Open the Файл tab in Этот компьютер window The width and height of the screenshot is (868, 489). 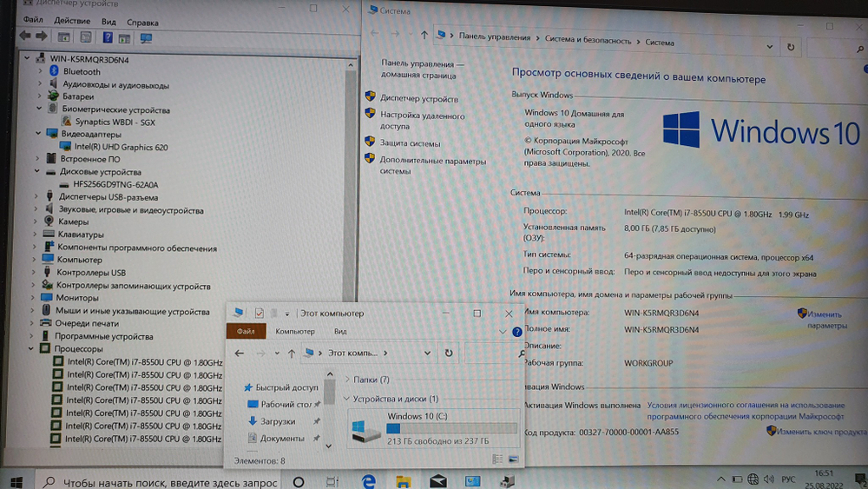coord(246,331)
